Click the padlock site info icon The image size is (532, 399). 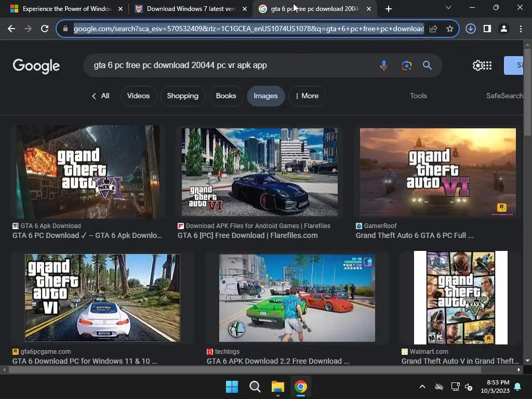click(x=65, y=29)
